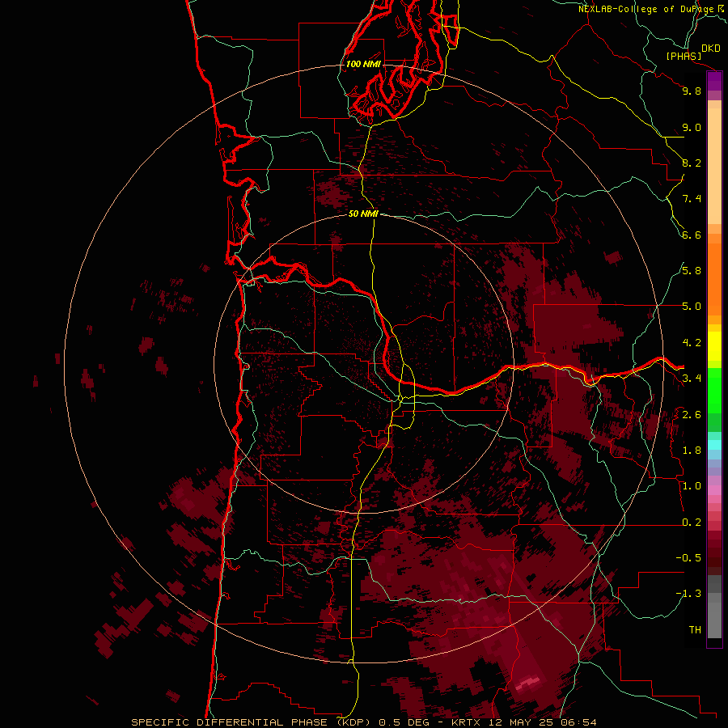
Task: Click the TH label on color scale
Action: point(695,630)
